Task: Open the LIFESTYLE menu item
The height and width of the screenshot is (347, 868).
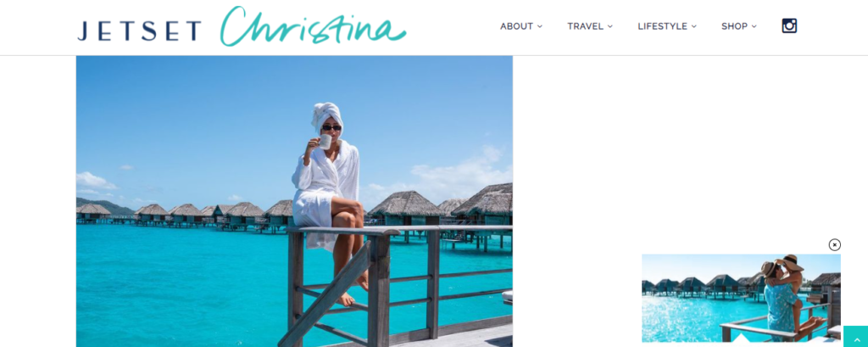Action: pyautogui.click(x=662, y=26)
